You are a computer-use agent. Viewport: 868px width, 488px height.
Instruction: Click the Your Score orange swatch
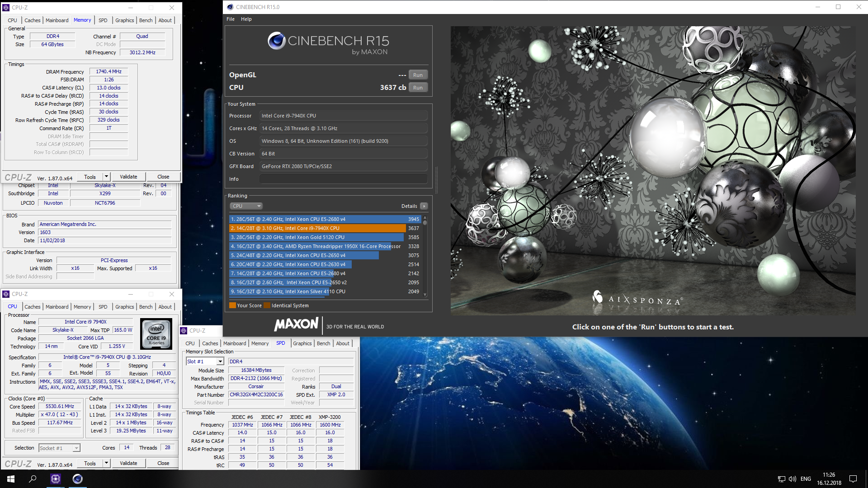click(232, 305)
